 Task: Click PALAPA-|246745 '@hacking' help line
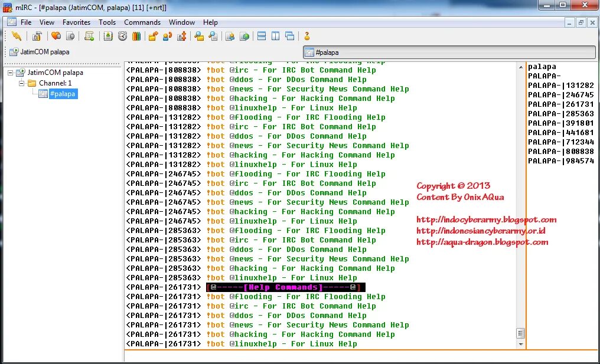(x=260, y=212)
